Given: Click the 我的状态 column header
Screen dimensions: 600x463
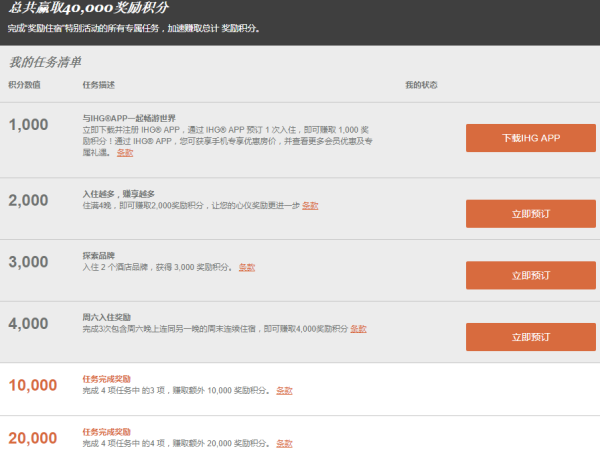Looking at the screenshot, I should pos(421,85).
